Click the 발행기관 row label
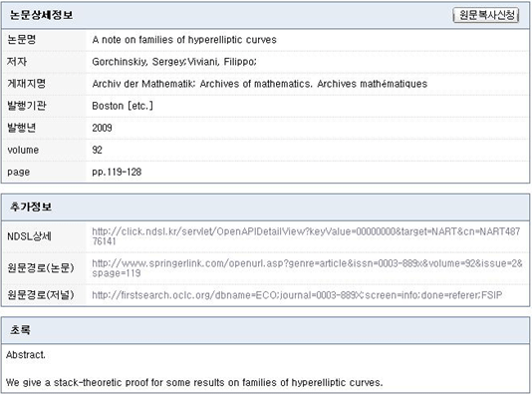The image size is (532, 395). (27, 106)
